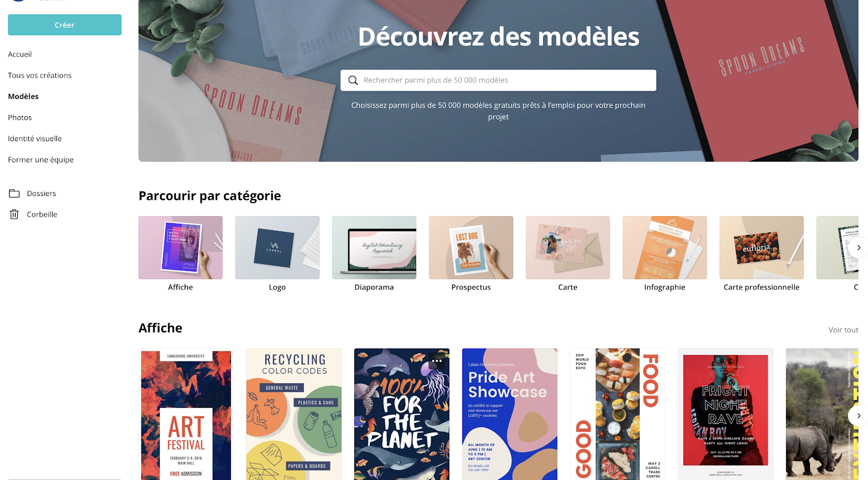
Task: Open the Voir tout link
Action: pos(843,330)
